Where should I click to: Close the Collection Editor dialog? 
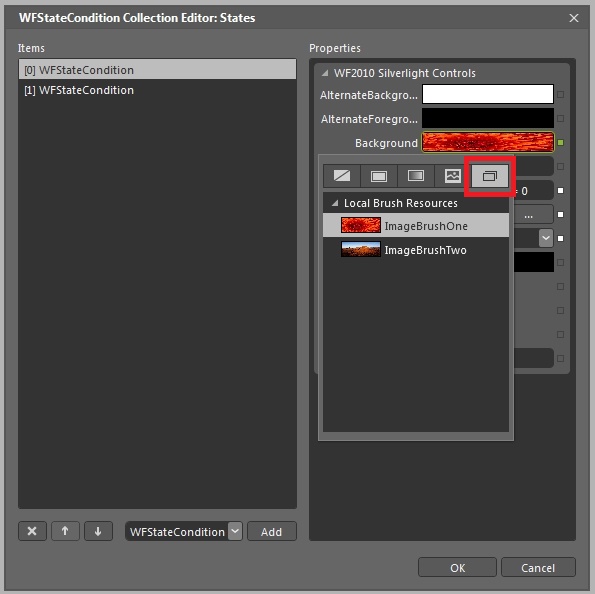tap(574, 18)
